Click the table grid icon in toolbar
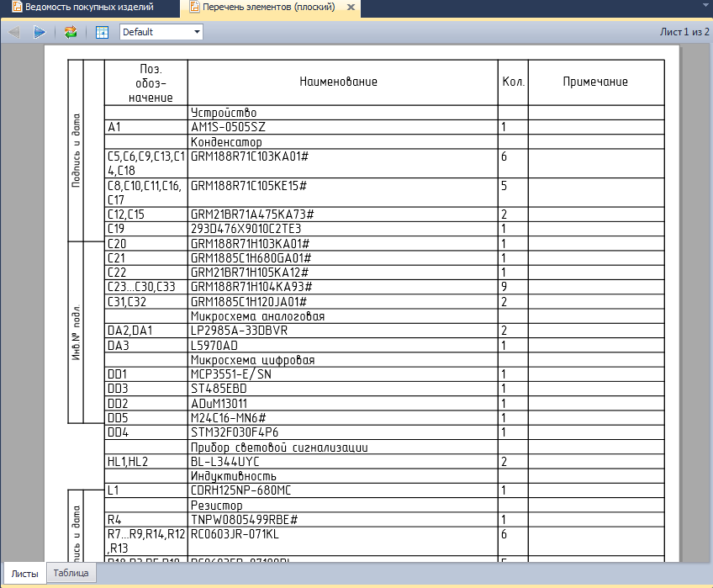Image resolution: width=713 pixels, height=588 pixels. tap(102, 32)
